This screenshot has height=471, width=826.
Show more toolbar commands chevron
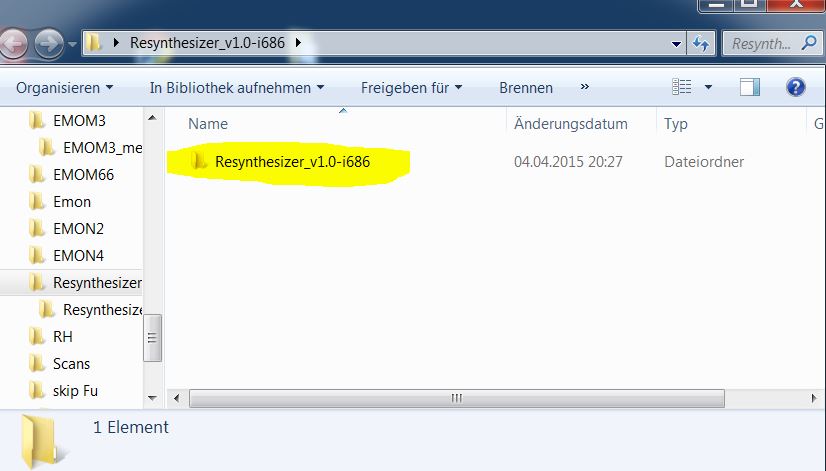(x=585, y=87)
